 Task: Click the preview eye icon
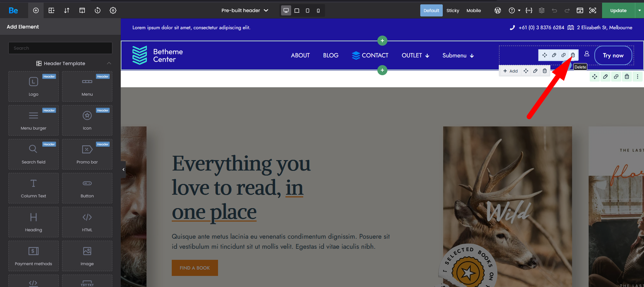coord(593,10)
